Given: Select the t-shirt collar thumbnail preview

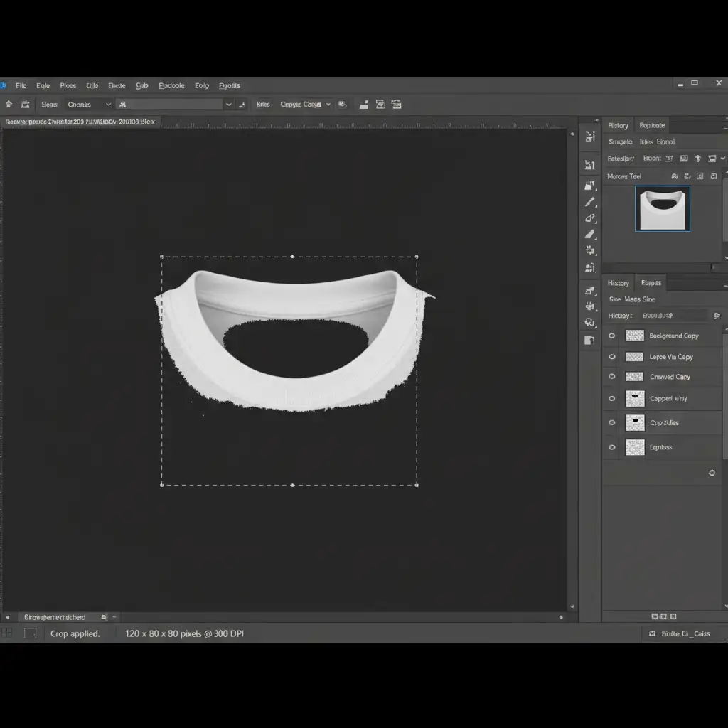Looking at the screenshot, I should (662, 209).
